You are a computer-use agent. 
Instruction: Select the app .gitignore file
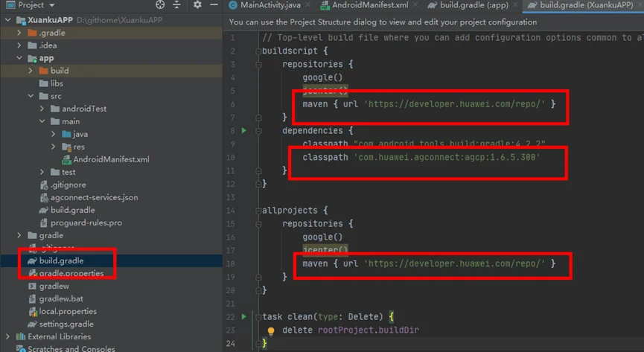pyautogui.click(x=68, y=185)
